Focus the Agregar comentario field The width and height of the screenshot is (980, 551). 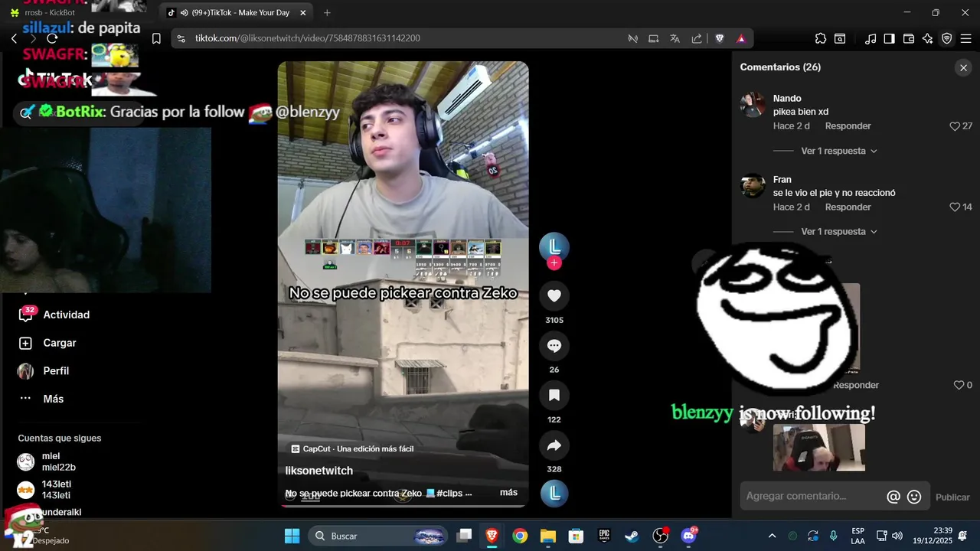point(813,496)
